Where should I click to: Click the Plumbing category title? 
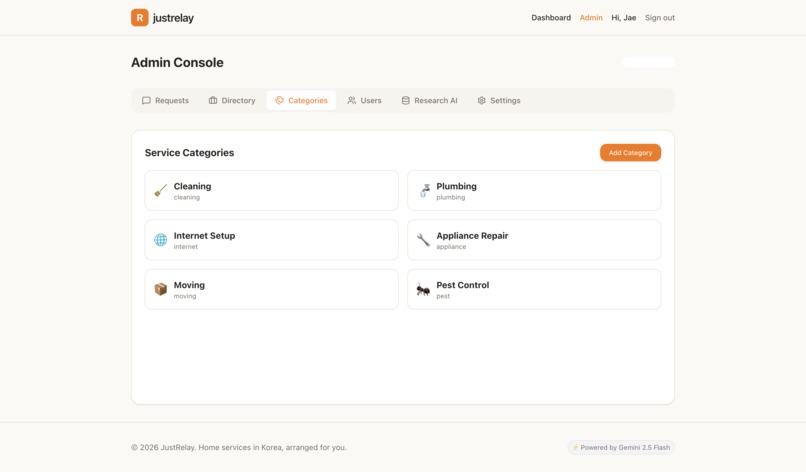[x=456, y=186]
